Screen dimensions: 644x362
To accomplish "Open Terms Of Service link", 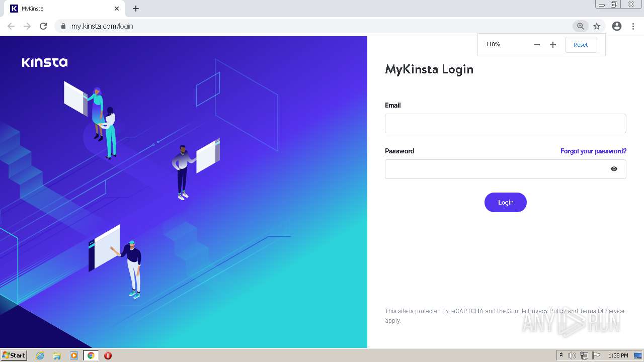I will pyautogui.click(x=602, y=311).
